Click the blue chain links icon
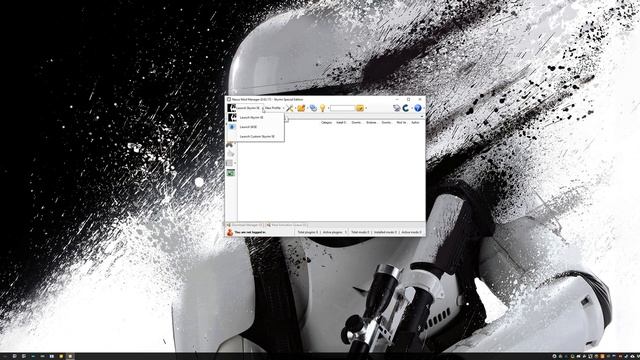 tap(313, 108)
